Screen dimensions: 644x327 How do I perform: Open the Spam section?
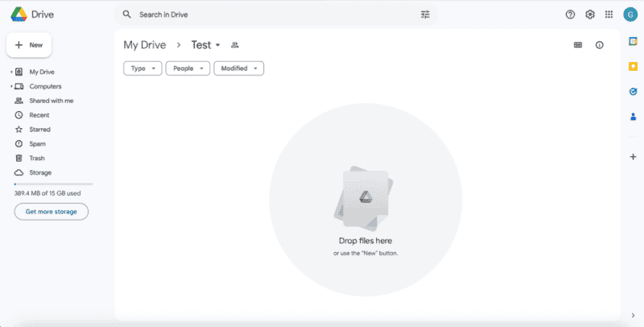(37, 144)
